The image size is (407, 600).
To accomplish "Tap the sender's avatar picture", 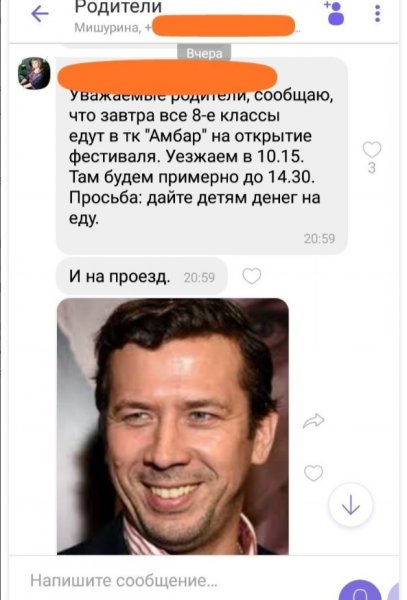I will click(34, 73).
